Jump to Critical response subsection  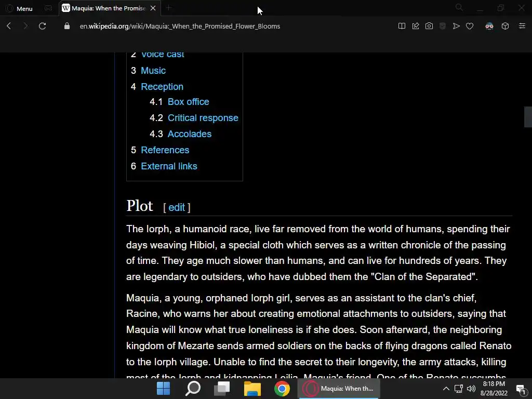point(203,118)
